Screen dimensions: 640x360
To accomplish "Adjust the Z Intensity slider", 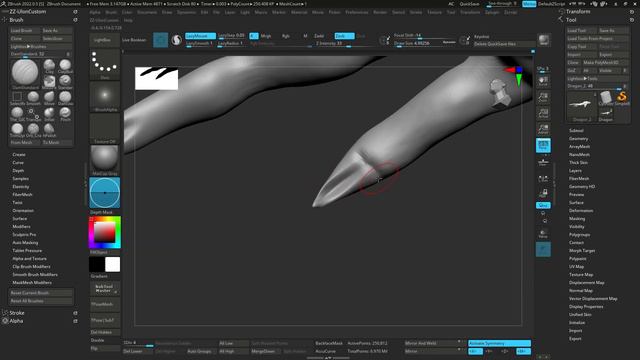I will coord(344,43).
